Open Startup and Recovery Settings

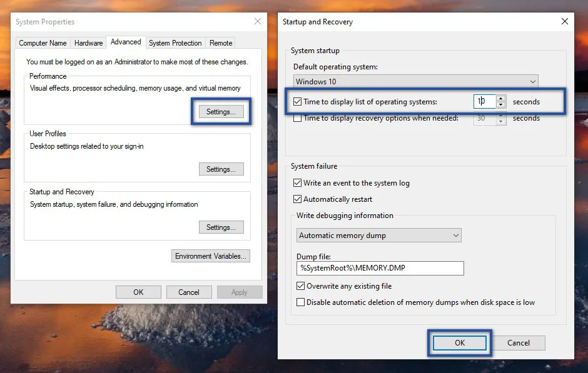[220, 227]
